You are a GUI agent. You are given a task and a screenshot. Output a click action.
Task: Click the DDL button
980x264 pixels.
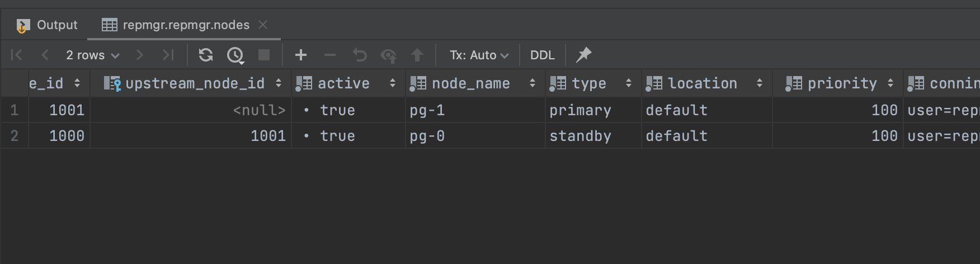coord(542,55)
